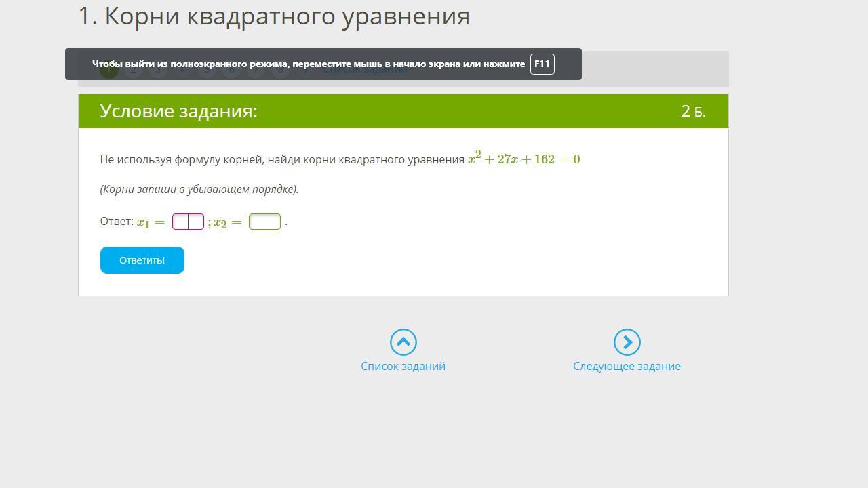
Task: Click the heading "1. Корни квадратного уравнения"
Action: click(x=274, y=16)
